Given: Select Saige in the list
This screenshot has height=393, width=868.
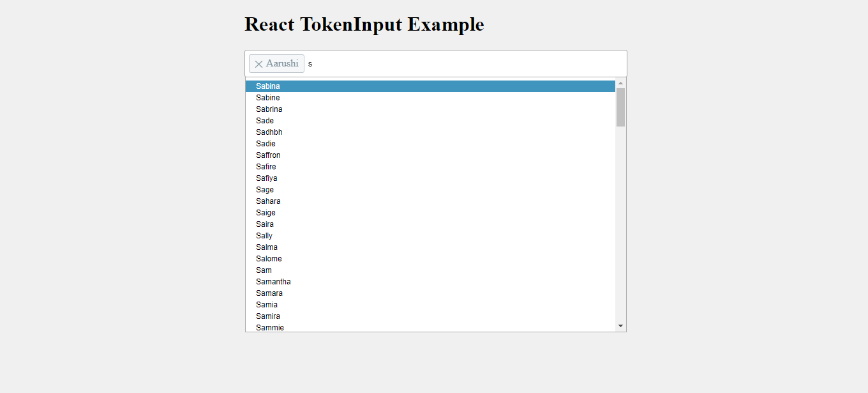Looking at the screenshot, I should point(430,213).
